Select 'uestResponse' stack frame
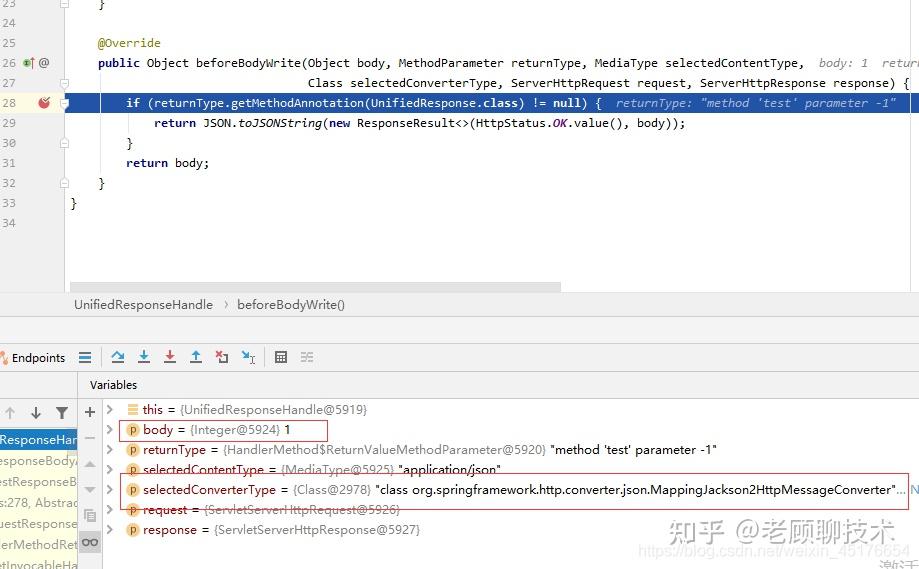The height and width of the screenshot is (569, 919). (38, 524)
